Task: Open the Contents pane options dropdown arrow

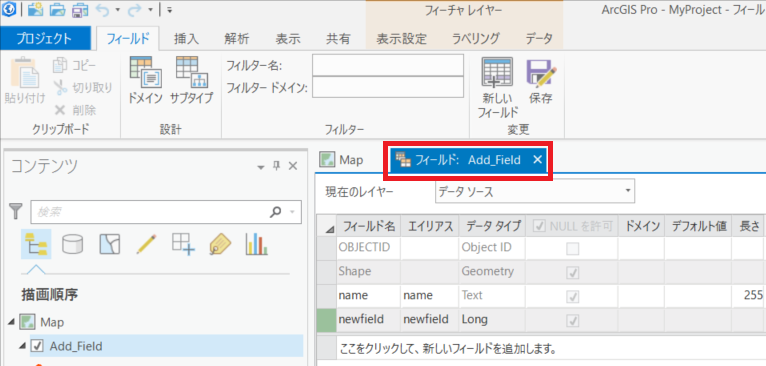Action: coord(260,167)
